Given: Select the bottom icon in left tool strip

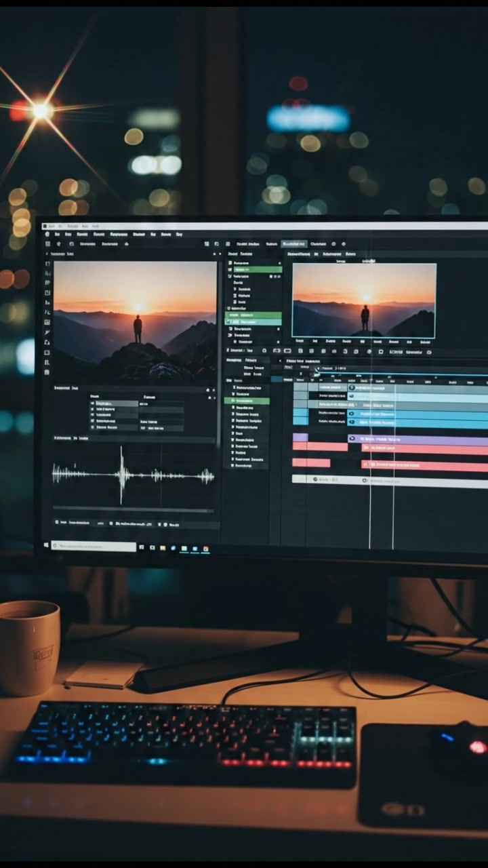Looking at the screenshot, I should (47, 372).
